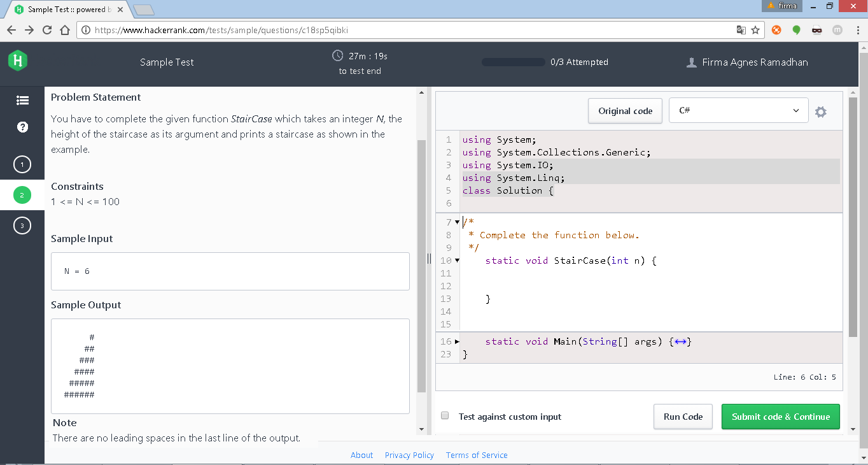Screen dimensions: 868x465
Task: Bookmark this page with star icon
Action: pyautogui.click(x=755, y=30)
